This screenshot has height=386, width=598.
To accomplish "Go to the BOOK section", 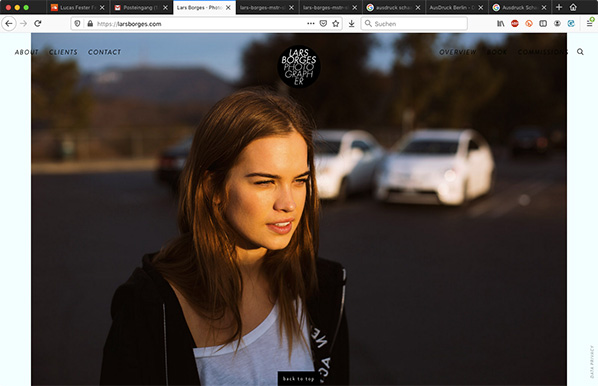I will point(497,52).
